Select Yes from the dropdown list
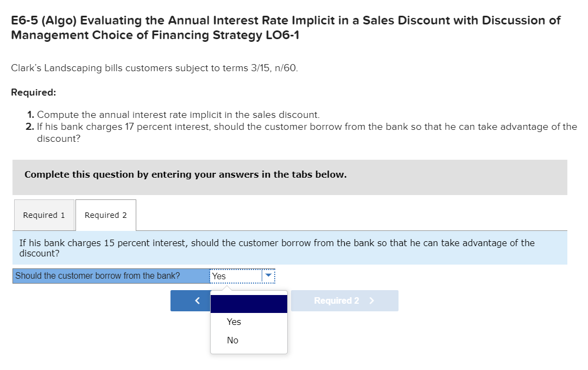The width and height of the screenshot is (588, 370). point(233,321)
